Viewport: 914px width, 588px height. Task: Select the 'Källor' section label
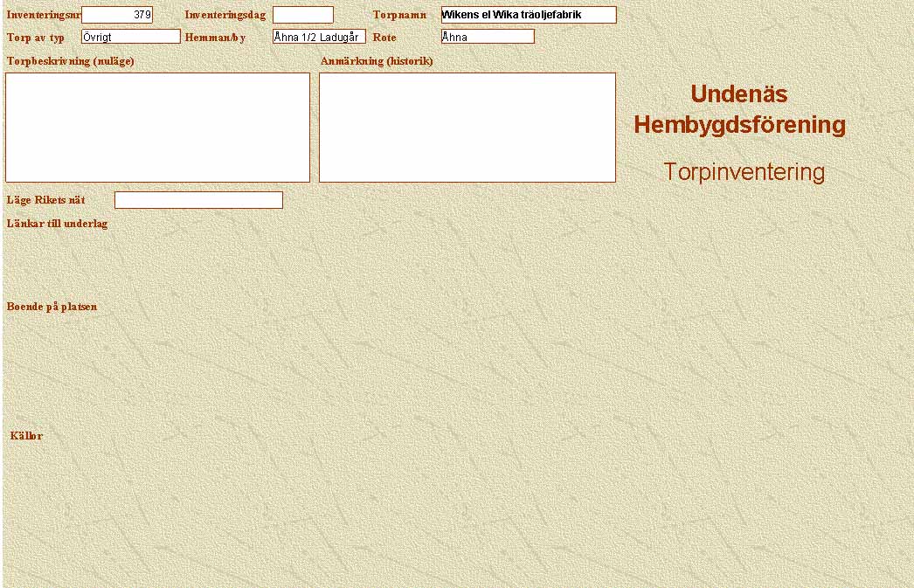click(x=26, y=436)
